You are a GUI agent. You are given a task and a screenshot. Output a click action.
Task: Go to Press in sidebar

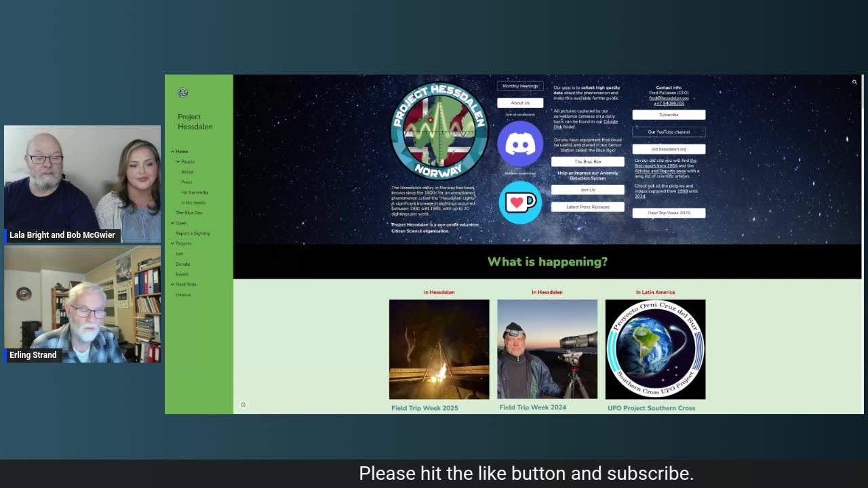click(186, 182)
